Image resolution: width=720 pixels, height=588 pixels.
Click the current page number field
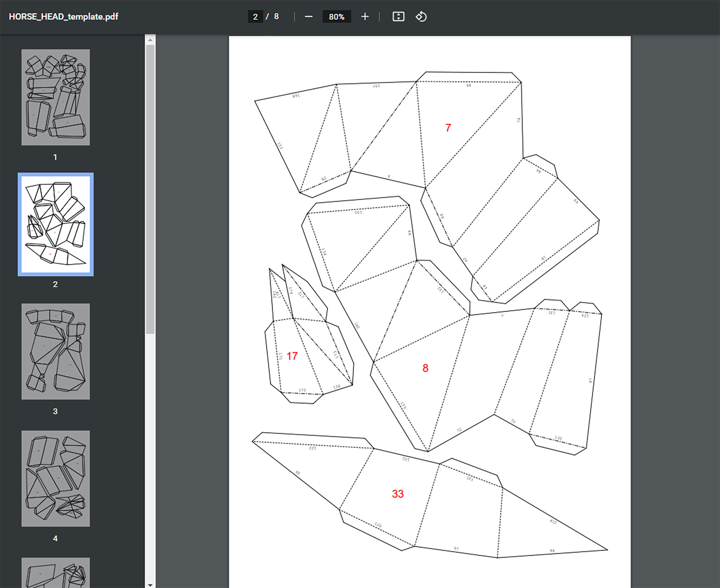click(255, 17)
